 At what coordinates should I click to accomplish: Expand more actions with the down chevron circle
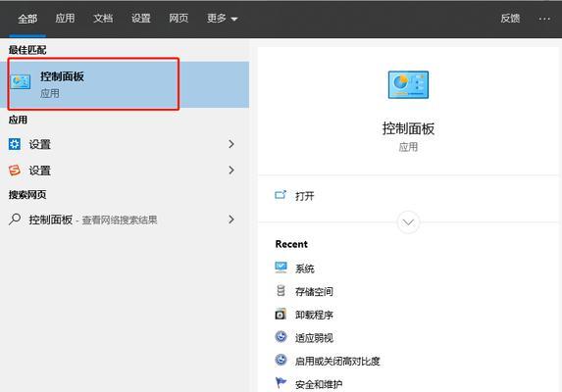[x=408, y=222]
